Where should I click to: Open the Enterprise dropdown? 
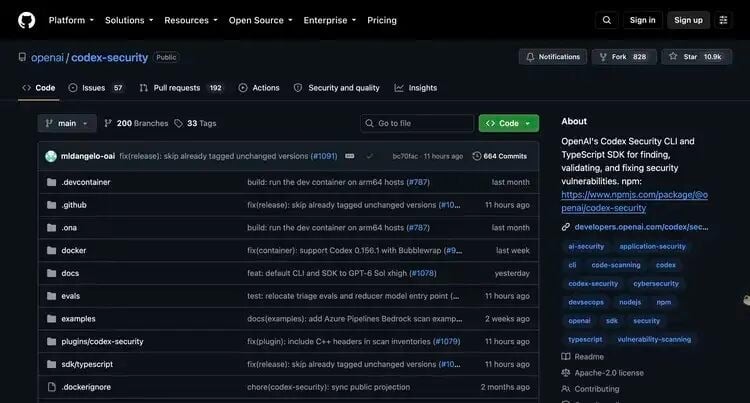click(x=330, y=20)
